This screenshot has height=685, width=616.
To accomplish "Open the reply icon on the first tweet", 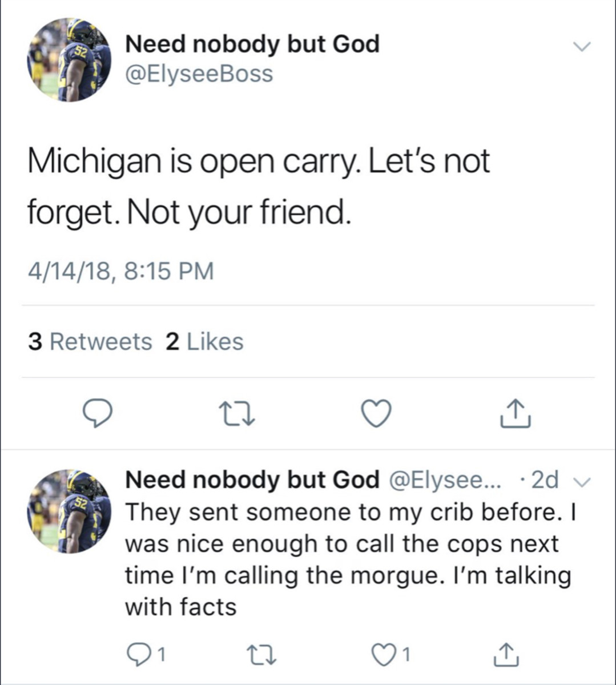I will point(98,414).
